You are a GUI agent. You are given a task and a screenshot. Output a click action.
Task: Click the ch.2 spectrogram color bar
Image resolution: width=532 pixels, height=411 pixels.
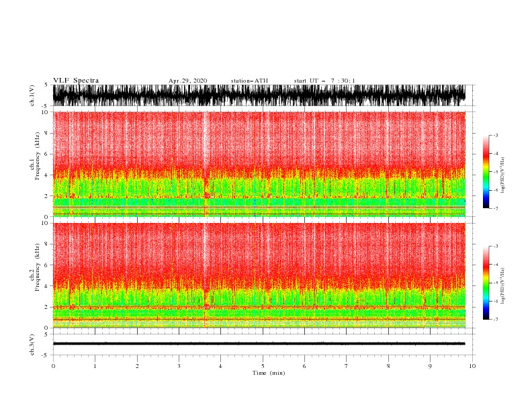point(486,283)
